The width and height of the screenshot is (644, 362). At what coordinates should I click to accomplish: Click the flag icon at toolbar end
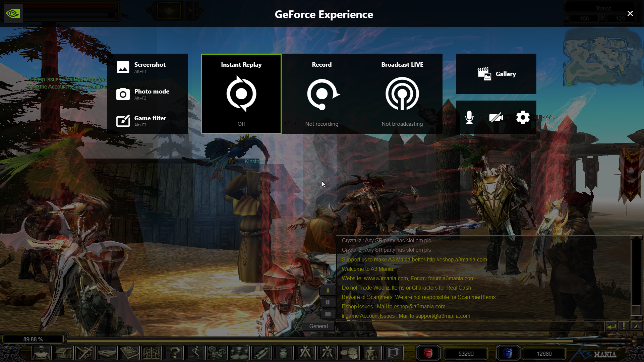coord(394,353)
